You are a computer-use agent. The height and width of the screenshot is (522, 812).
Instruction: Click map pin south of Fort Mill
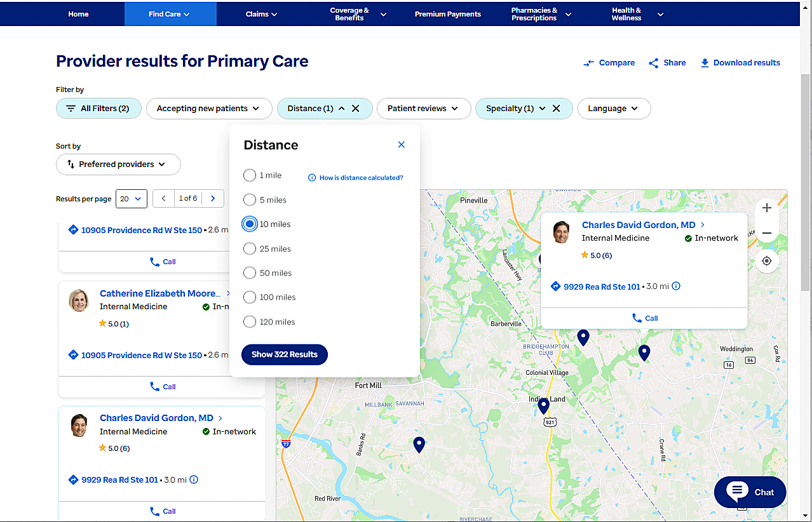[x=418, y=445]
